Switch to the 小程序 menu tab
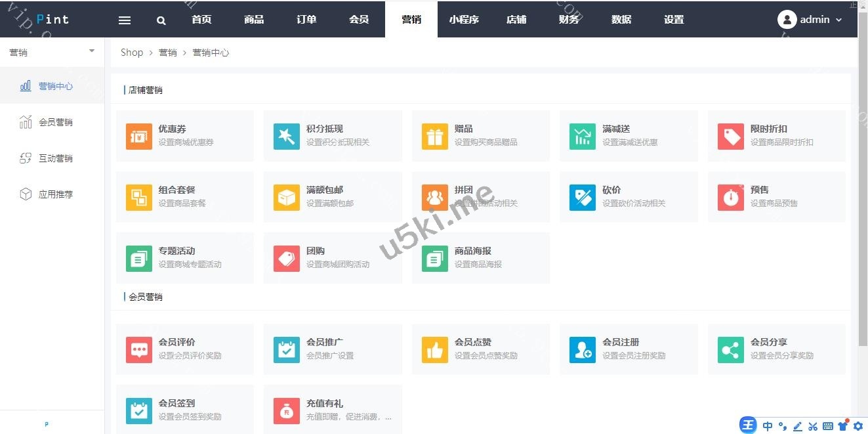Image resolution: width=868 pixels, height=434 pixels. tap(464, 19)
